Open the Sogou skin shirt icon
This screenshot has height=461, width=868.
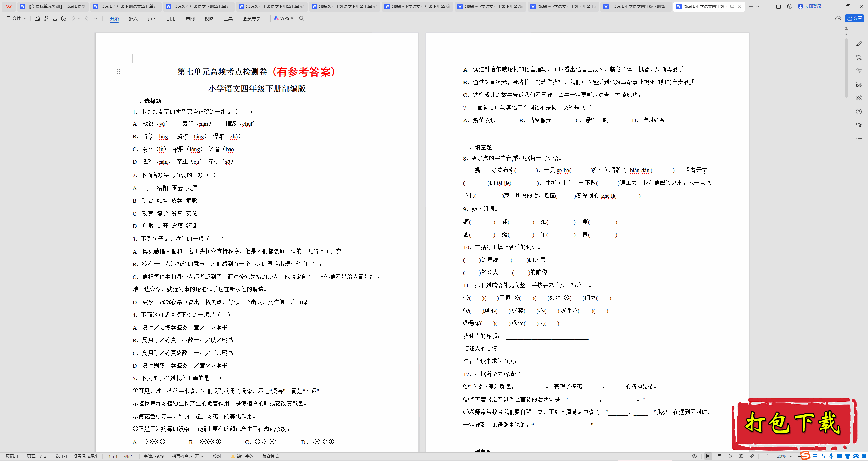point(848,456)
